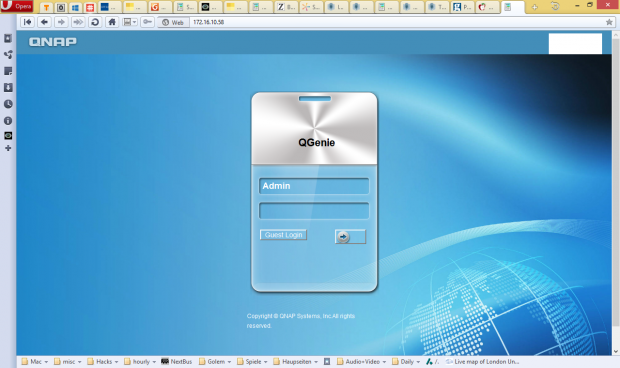
Task: Click the password wand key icon
Action: click(x=147, y=22)
